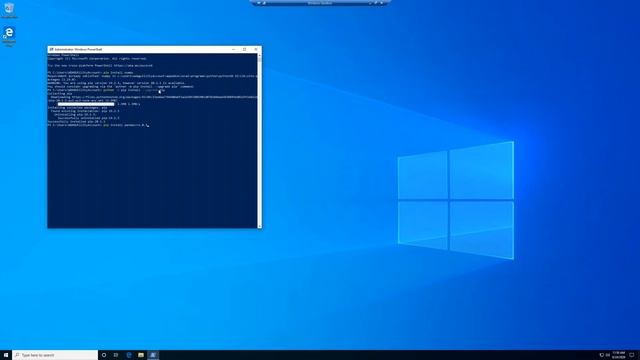
Task: Select the Microsoft Edge desktop shortcut
Action: point(9,36)
